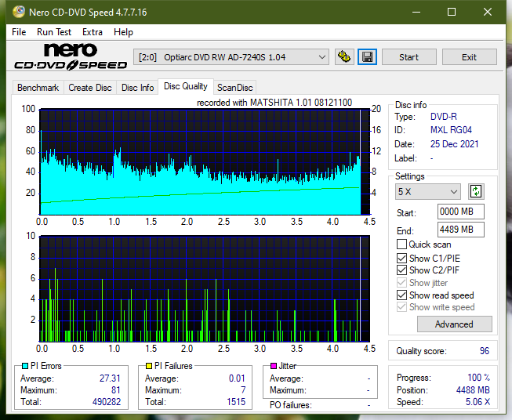Click the Nero CD-DVD Speed logo

point(71,56)
